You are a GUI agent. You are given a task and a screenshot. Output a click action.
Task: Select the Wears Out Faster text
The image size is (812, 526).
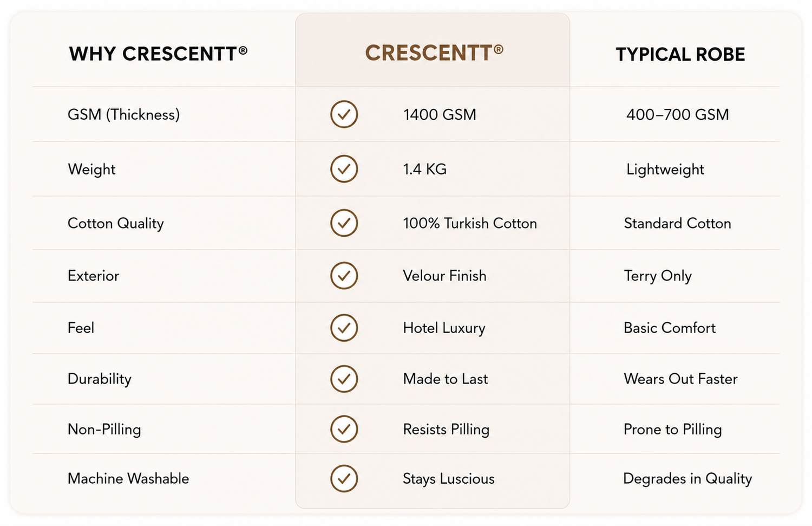680,379
